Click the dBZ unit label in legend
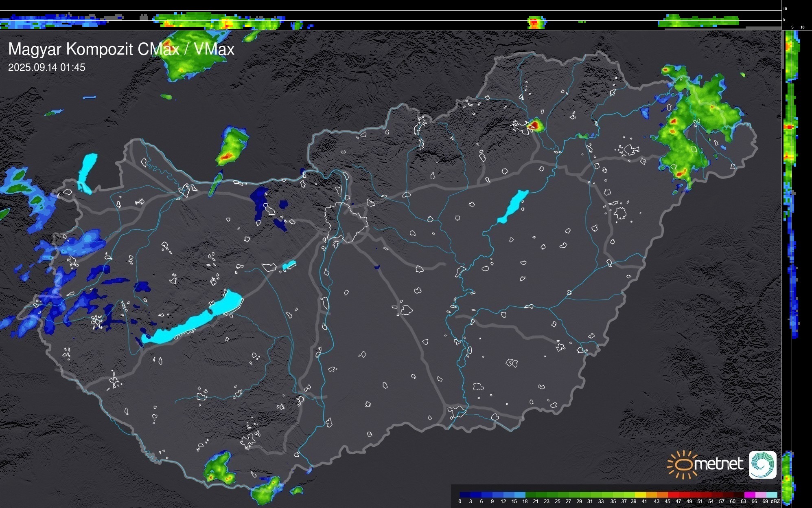Screen dimensions: 812x508 click(x=775, y=501)
